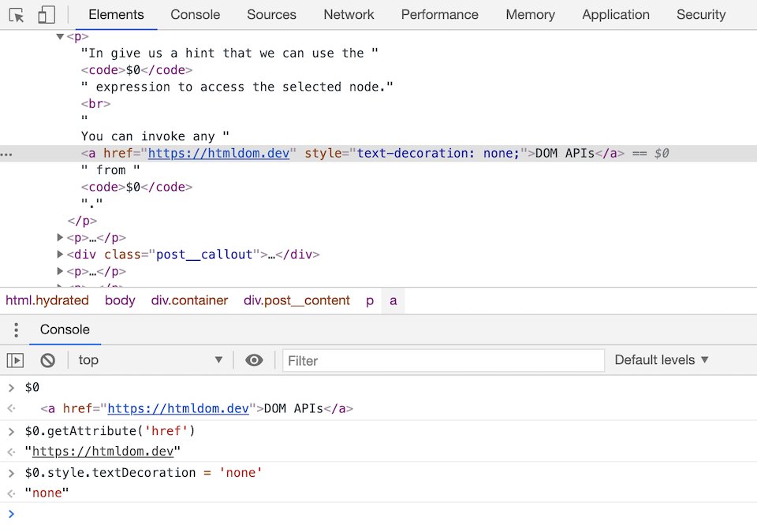Open the top context dropdown

[151, 360]
